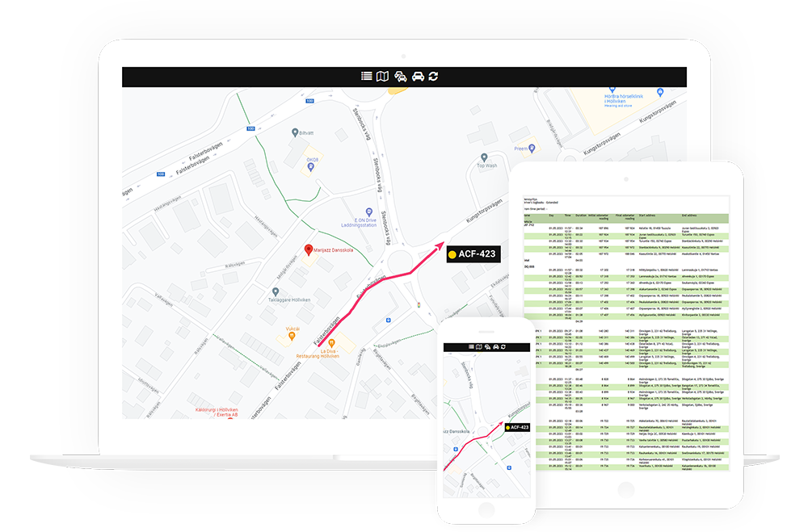Click the Start address column header on tablet
The width and height of the screenshot is (808, 532).
(646, 216)
